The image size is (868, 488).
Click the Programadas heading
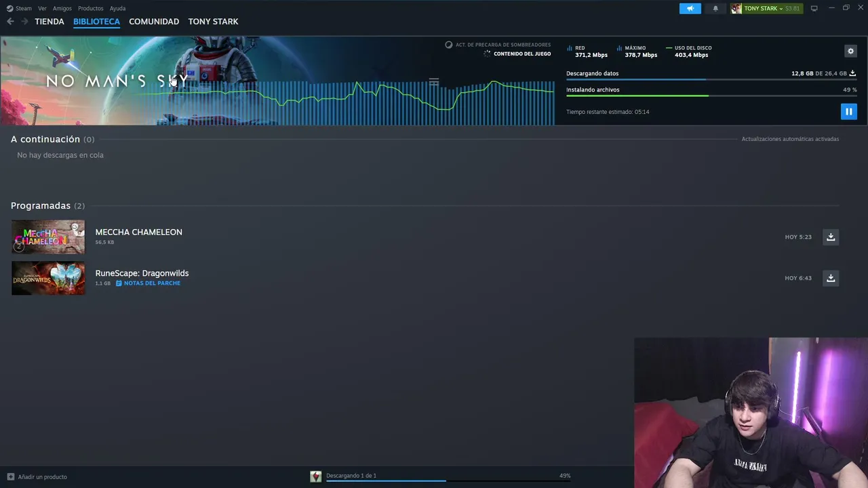[41, 205]
